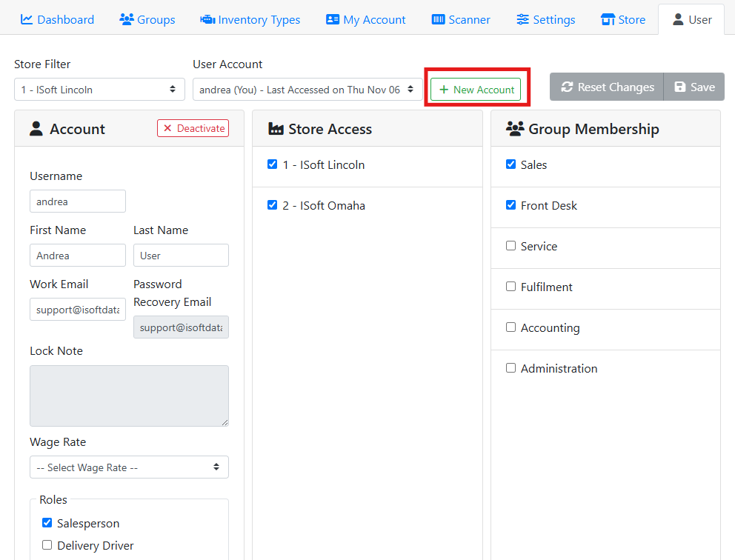Uncheck store 2 - ISoft Omaha

[x=272, y=205]
